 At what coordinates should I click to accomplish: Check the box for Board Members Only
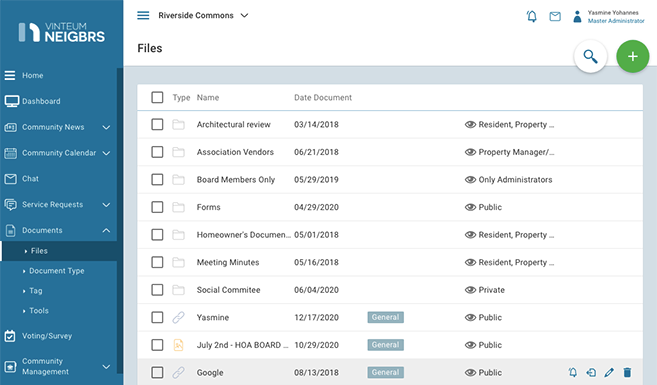(x=157, y=180)
